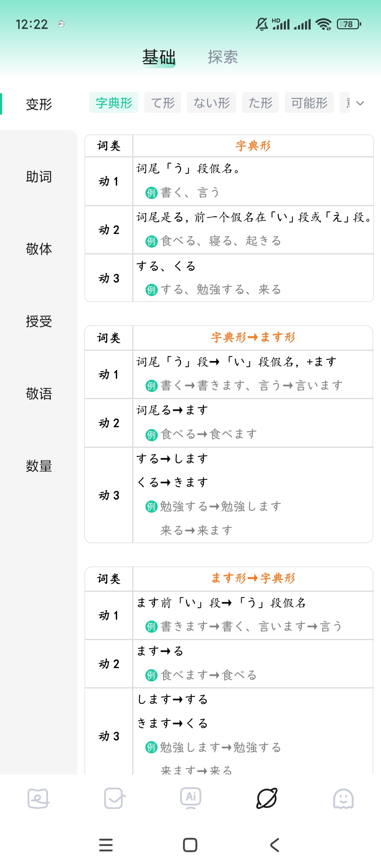Screen dimensions: 381x868
Task: Switch to the 探索 tab
Action: point(223,57)
